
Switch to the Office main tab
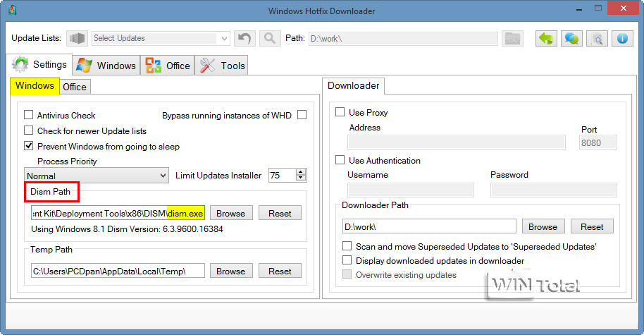point(168,66)
